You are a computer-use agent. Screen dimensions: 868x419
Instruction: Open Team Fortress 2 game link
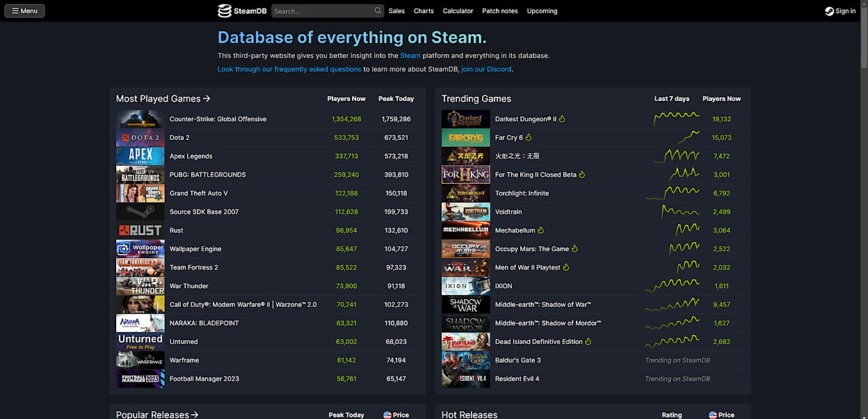193,267
